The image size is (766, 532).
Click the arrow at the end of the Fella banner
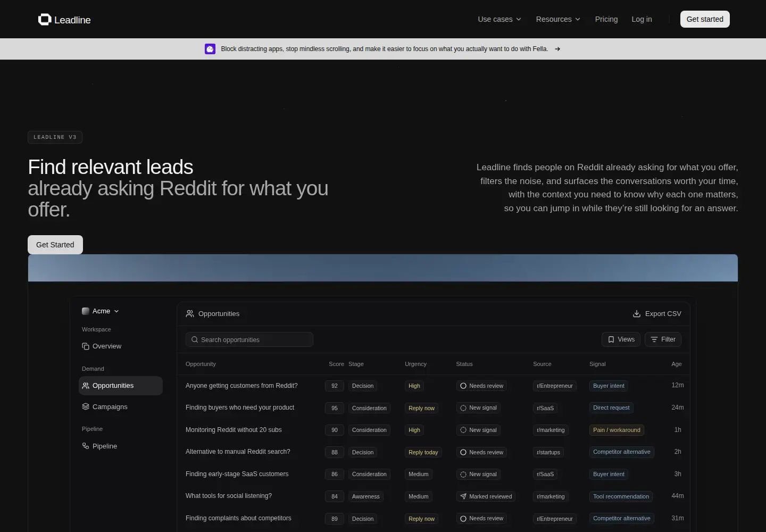click(557, 49)
